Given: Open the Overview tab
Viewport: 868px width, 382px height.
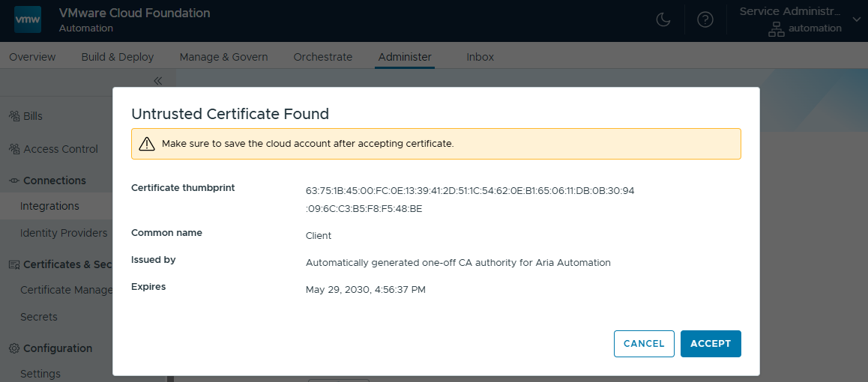Looking at the screenshot, I should pyautogui.click(x=32, y=57).
